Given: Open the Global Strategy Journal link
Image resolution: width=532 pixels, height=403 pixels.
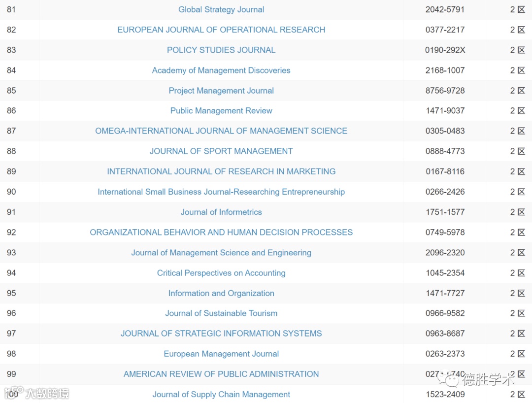Looking at the screenshot, I should (221, 9).
